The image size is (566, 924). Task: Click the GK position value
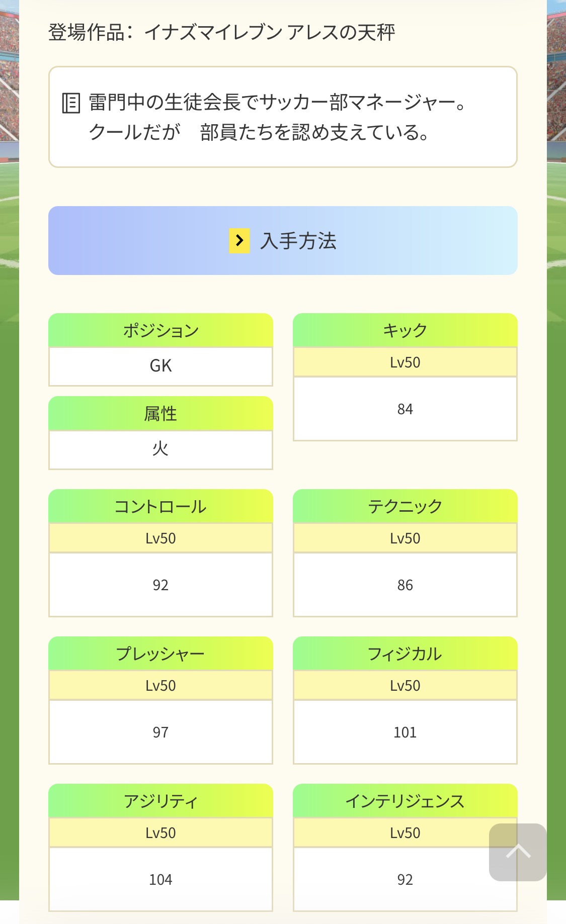click(x=160, y=366)
